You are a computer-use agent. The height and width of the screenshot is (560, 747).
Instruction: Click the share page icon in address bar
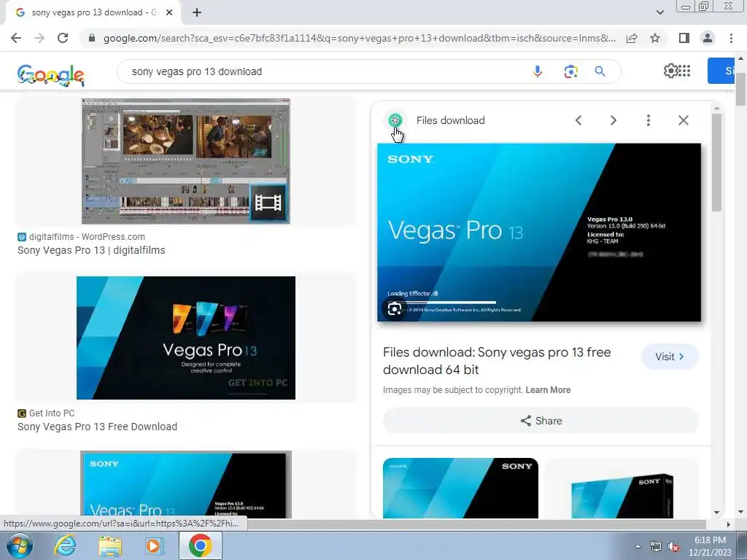point(632,38)
